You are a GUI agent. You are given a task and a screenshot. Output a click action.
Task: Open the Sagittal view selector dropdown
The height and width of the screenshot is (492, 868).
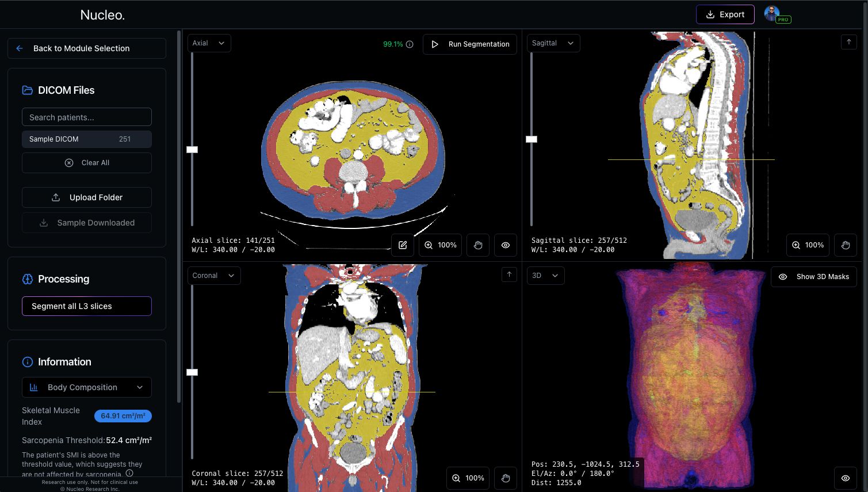(553, 43)
